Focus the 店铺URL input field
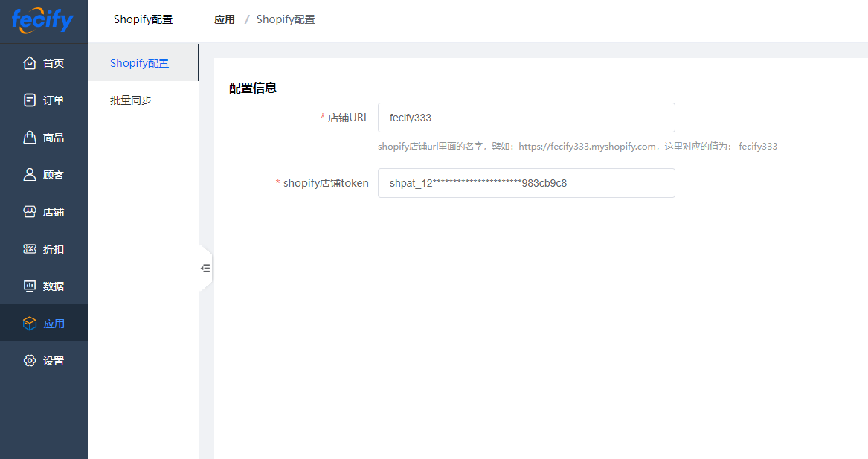Viewport: 868px width, 459px height. [527, 118]
